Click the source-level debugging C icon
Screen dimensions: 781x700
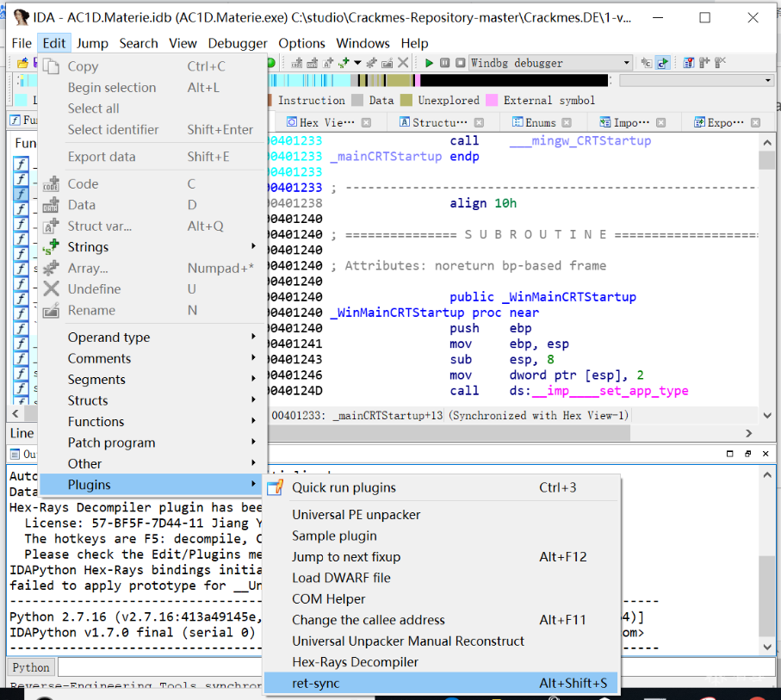[x=647, y=63]
